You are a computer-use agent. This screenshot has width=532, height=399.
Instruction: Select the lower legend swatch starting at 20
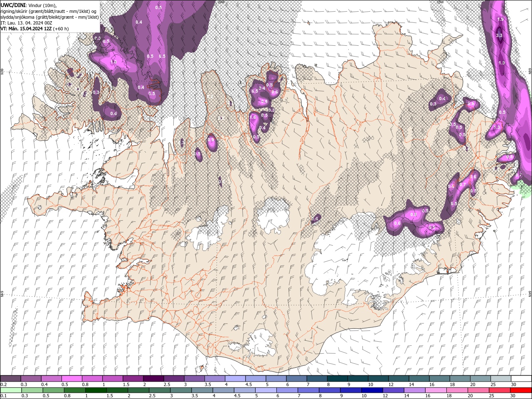coord(478,390)
